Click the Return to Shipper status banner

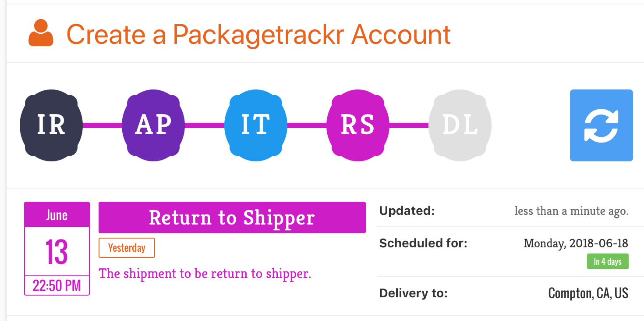click(232, 218)
